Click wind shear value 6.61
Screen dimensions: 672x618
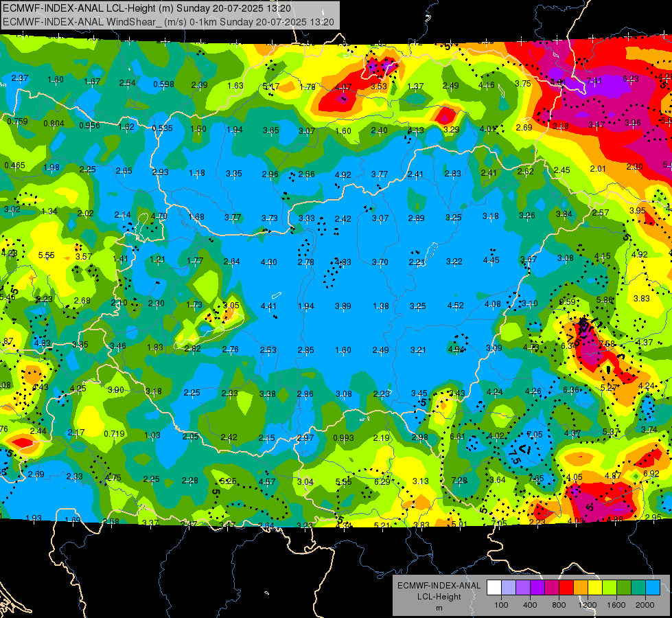coord(458,436)
